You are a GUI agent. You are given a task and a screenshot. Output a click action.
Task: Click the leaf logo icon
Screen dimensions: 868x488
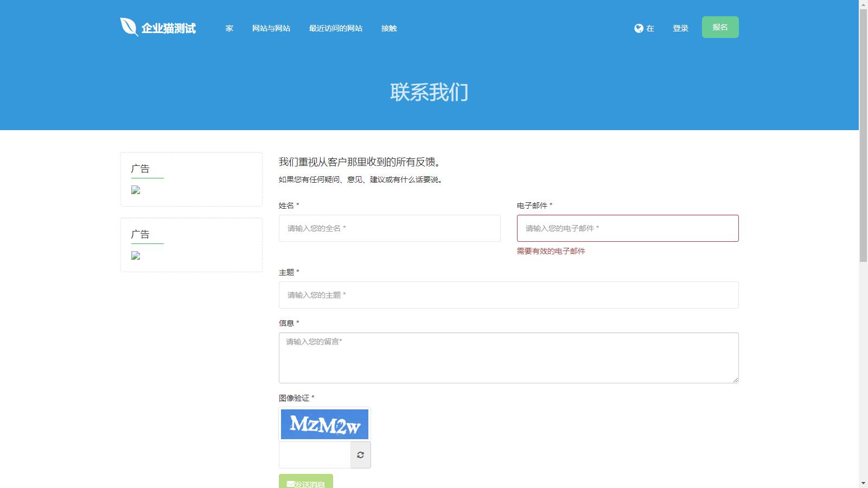pos(129,27)
